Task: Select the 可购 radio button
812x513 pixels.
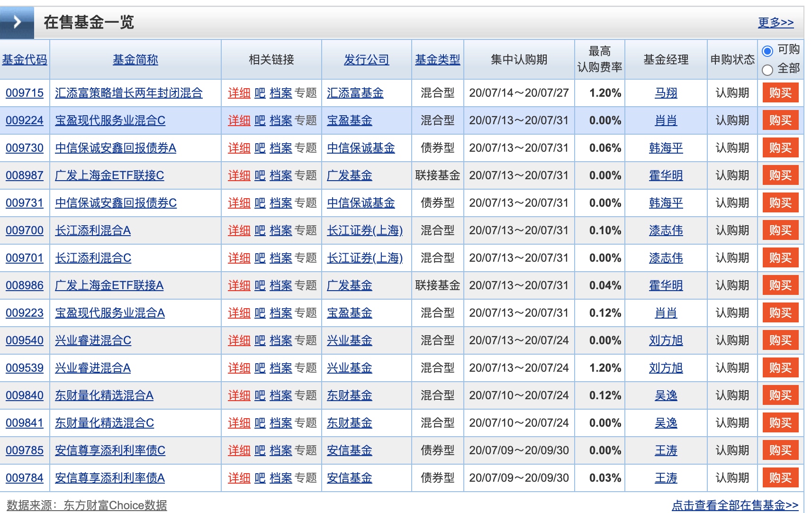Action: pos(767,51)
